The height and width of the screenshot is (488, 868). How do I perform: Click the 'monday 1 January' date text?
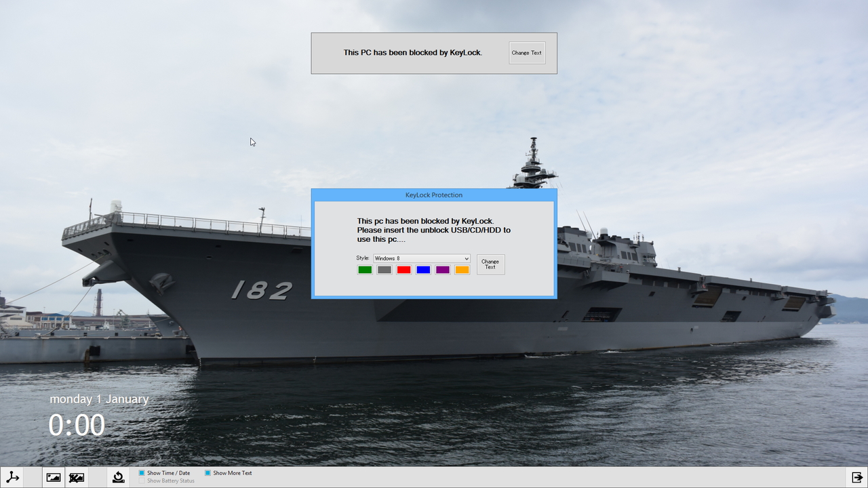99,399
